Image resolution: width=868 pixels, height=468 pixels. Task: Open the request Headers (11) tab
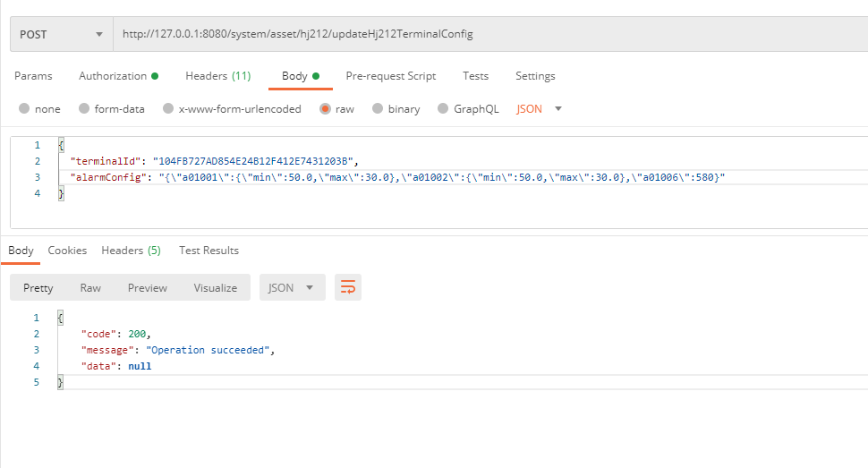217,76
